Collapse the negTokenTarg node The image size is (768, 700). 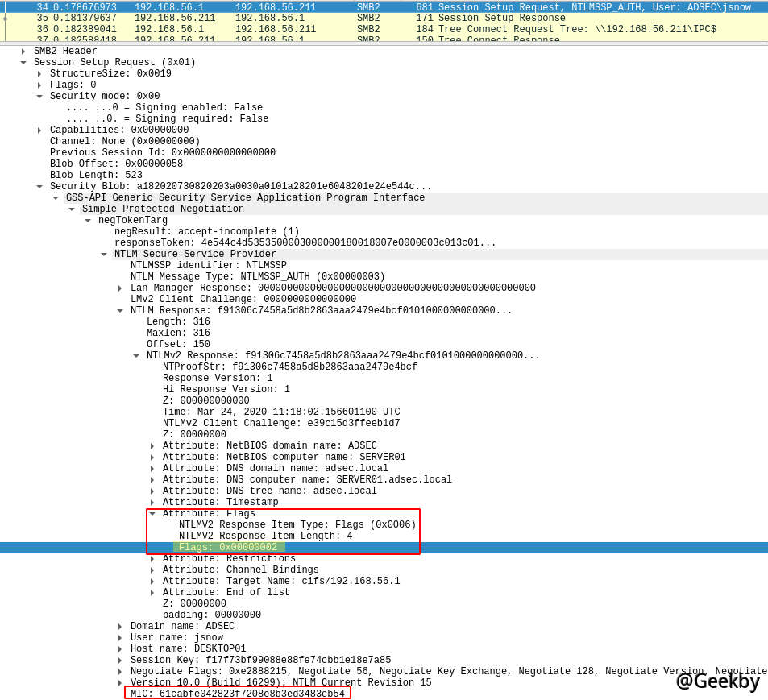coord(87,220)
